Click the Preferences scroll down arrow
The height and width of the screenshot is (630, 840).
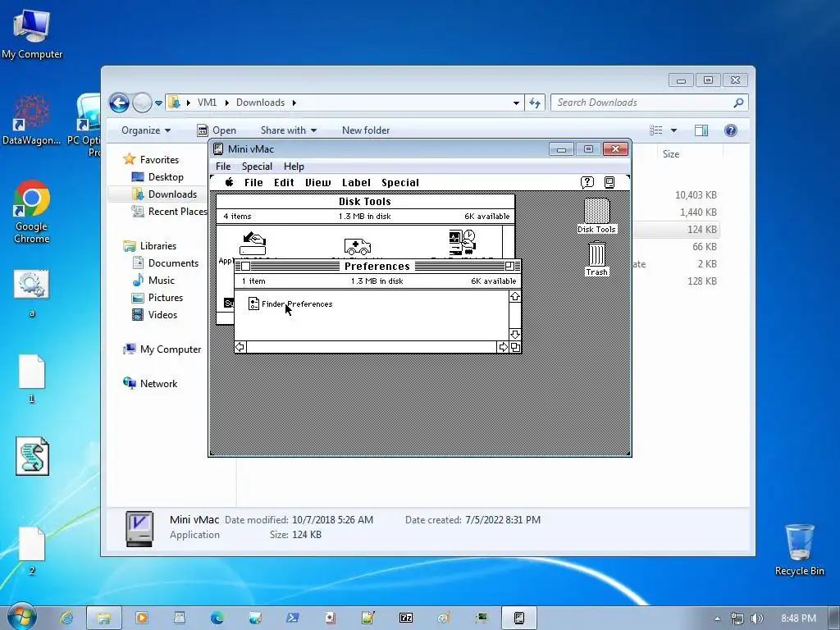point(515,335)
